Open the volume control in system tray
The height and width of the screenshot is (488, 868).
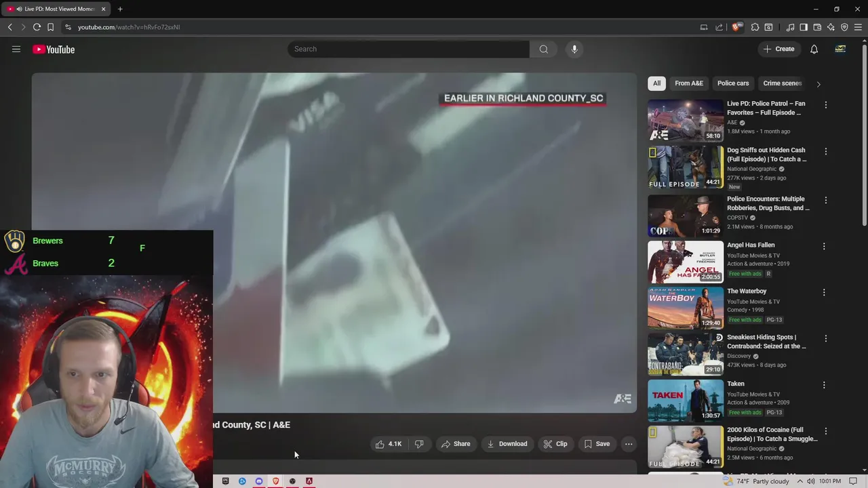pyautogui.click(x=810, y=481)
